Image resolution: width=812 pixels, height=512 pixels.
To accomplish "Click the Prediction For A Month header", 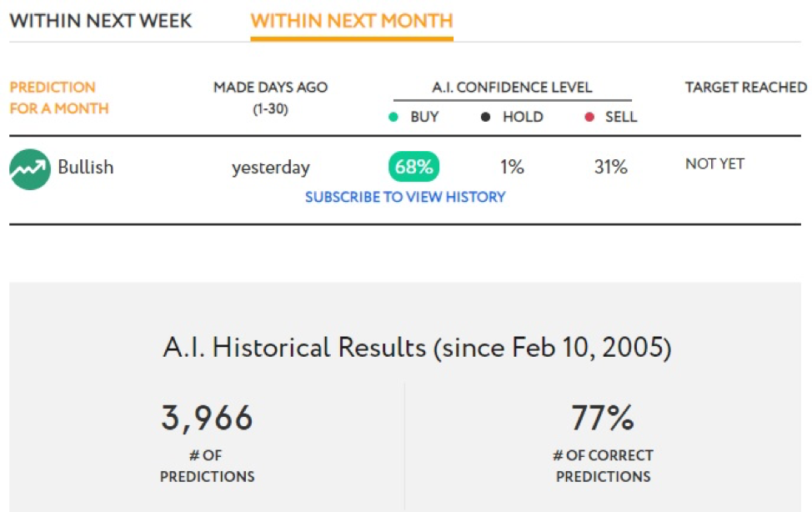I will [x=59, y=98].
